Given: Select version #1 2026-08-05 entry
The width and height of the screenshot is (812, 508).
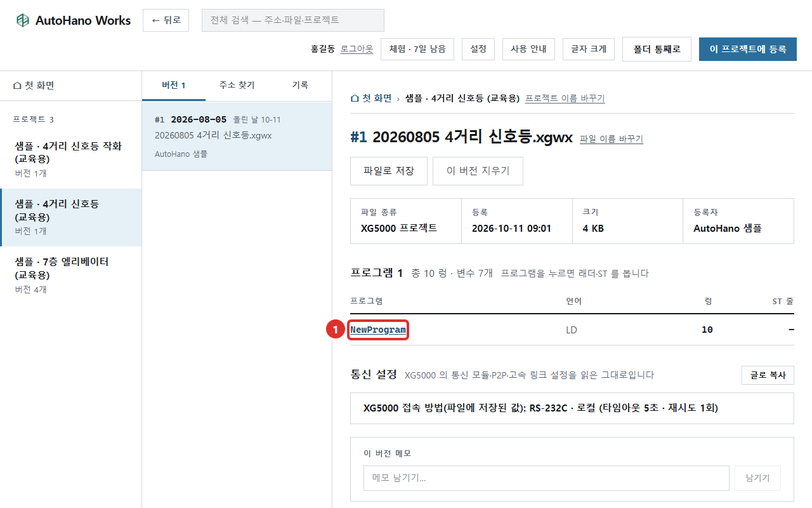Looking at the screenshot, I should click(x=237, y=136).
